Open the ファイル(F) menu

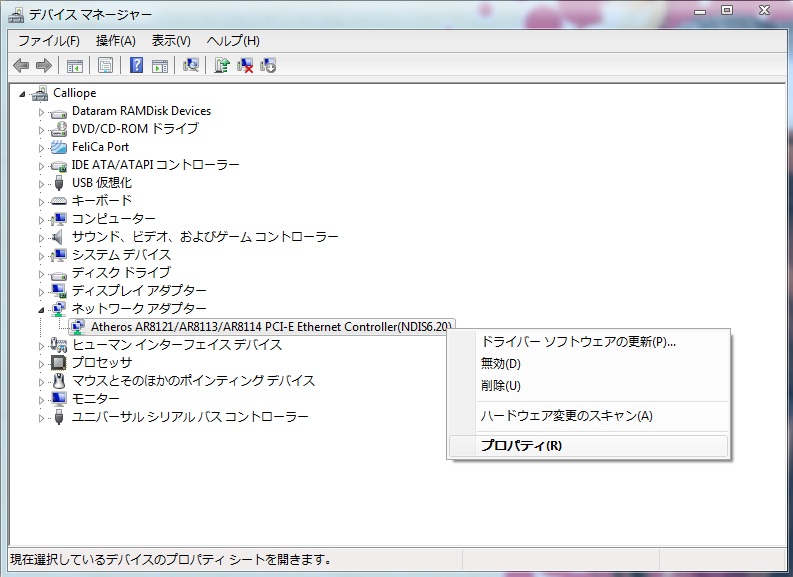pyautogui.click(x=49, y=41)
